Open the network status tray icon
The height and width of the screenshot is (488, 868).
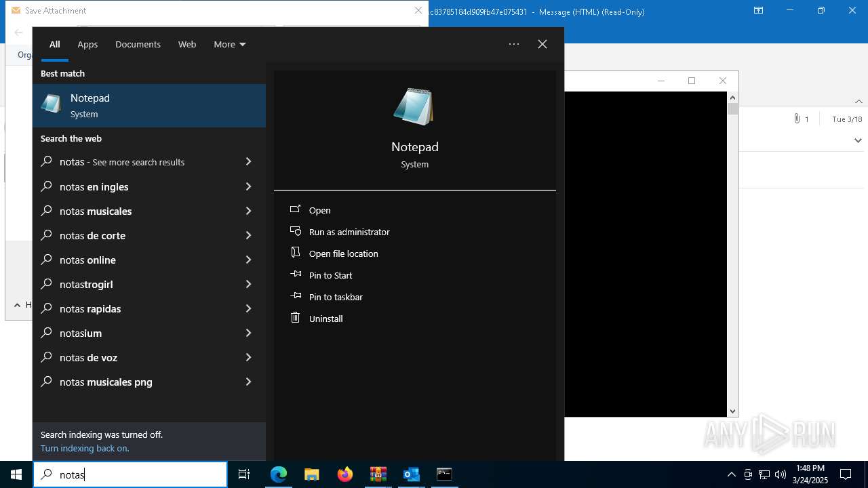(764, 474)
